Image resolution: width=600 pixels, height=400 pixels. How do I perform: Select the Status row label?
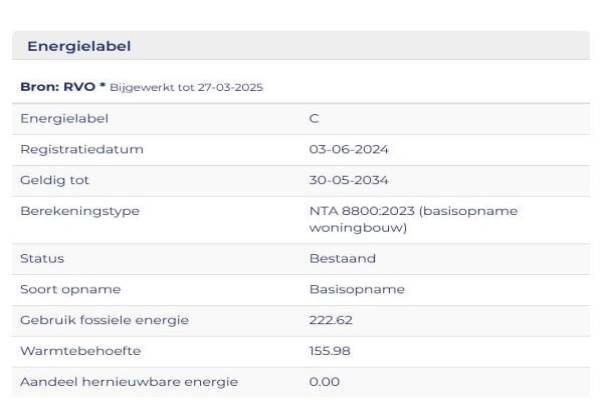point(42,258)
